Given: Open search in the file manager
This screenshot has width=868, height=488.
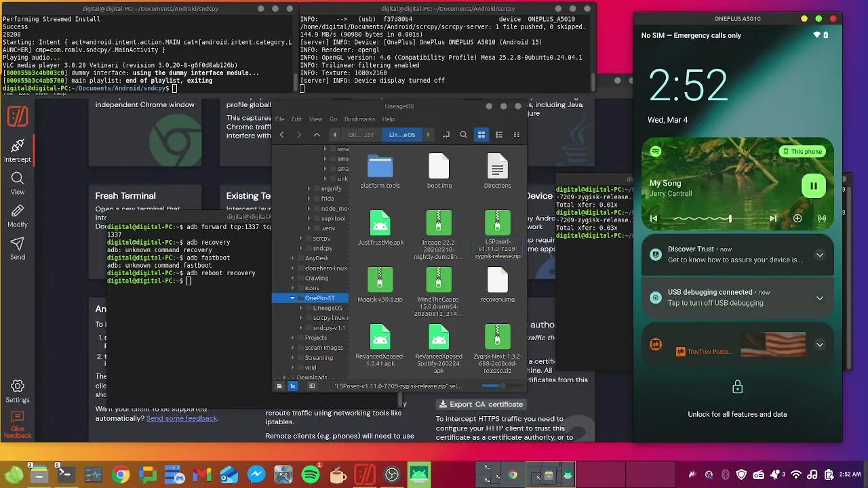Looking at the screenshot, I should [464, 135].
